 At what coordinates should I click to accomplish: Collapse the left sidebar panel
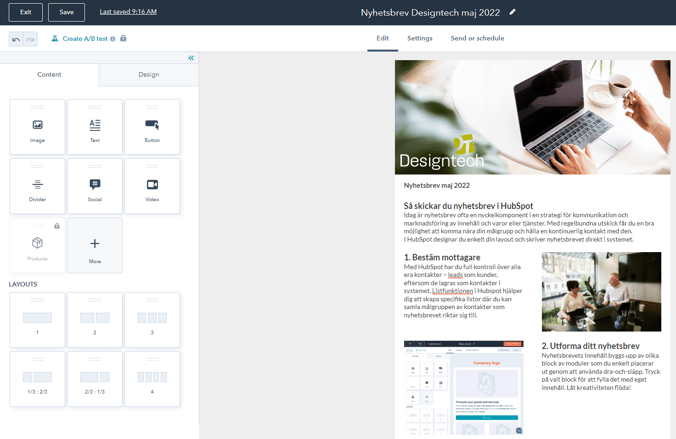pos(191,58)
